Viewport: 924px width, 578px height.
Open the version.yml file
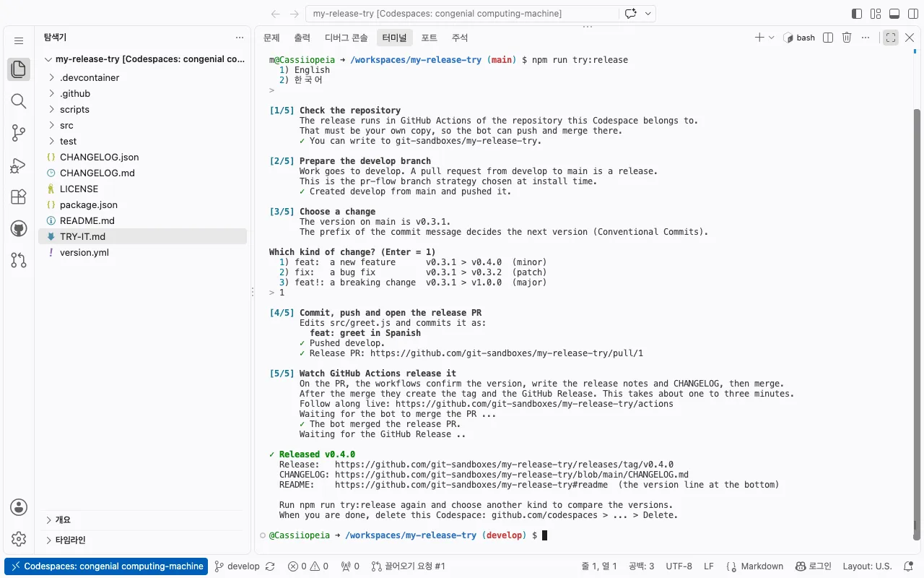click(142, 252)
